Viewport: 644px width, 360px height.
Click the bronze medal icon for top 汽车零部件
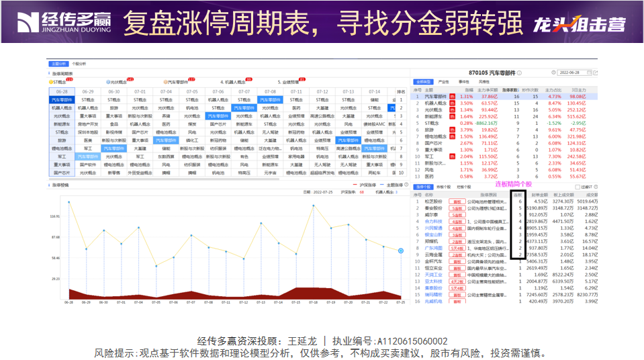[165, 82]
